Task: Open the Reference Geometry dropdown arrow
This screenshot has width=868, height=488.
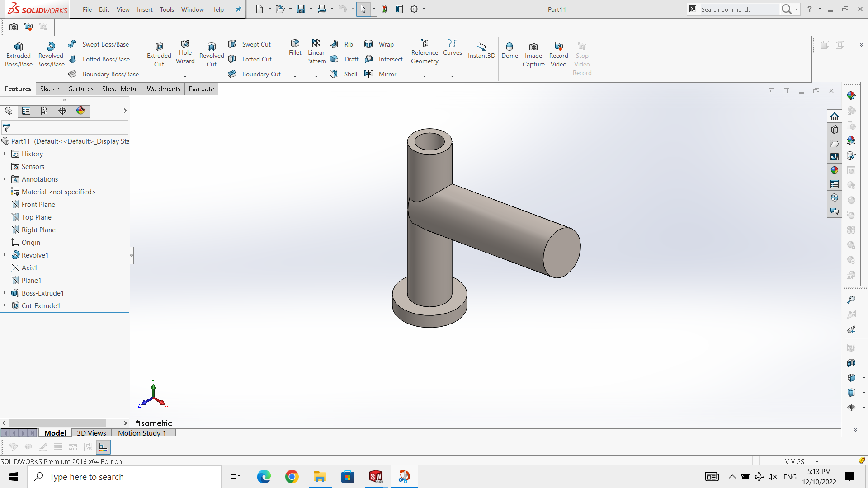Action: pyautogui.click(x=425, y=76)
